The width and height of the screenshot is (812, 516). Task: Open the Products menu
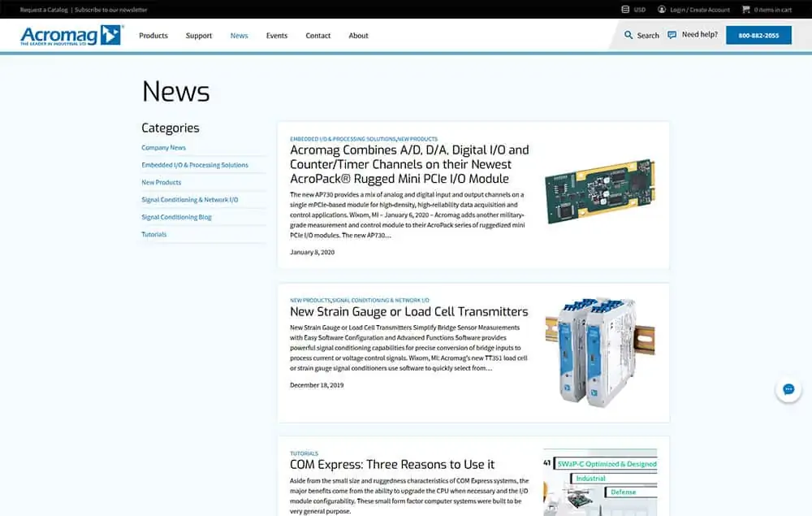pos(153,36)
